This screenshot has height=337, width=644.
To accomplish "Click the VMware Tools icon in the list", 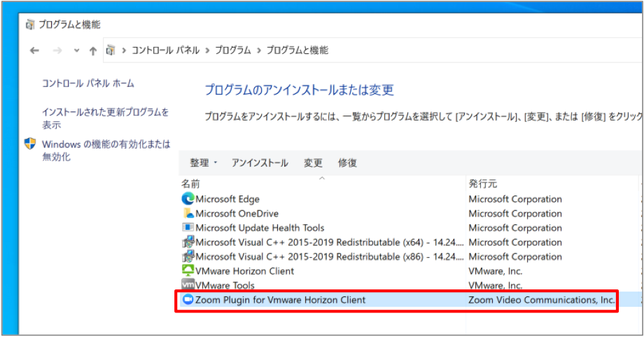I will click(x=188, y=284).
